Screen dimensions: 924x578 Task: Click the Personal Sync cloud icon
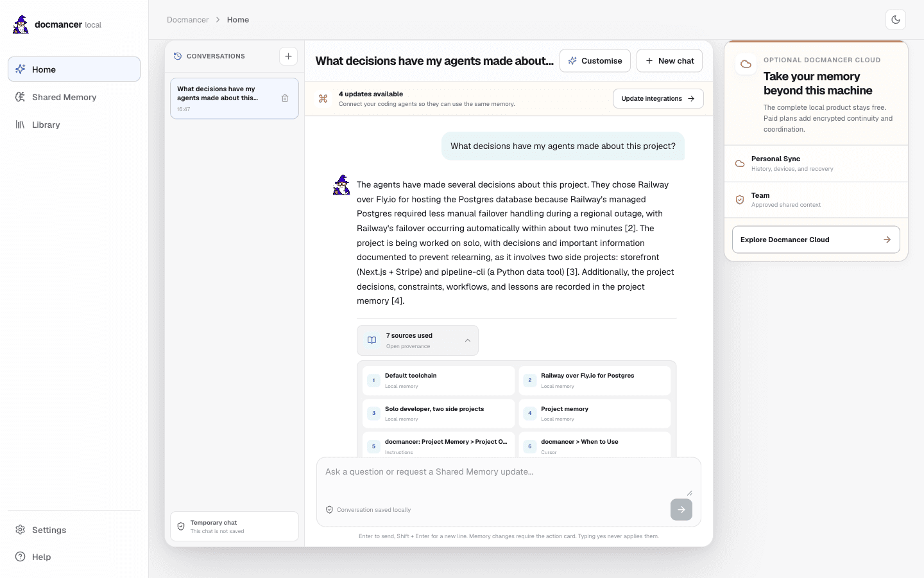coord(740,164)
